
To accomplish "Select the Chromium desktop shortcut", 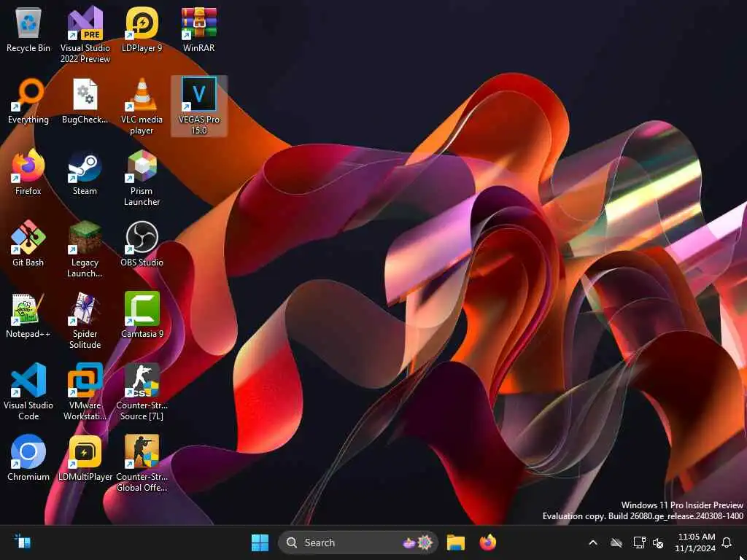I will tap(28, 458).
